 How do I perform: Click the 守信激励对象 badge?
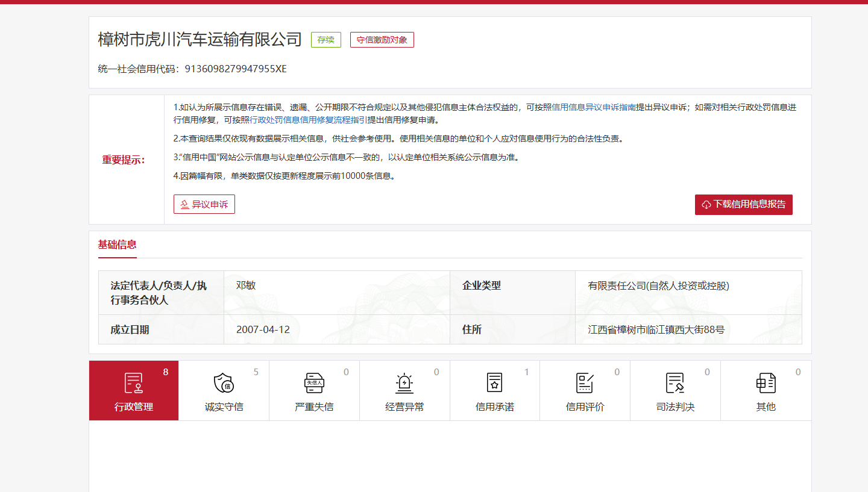click(x=382, y=40)
